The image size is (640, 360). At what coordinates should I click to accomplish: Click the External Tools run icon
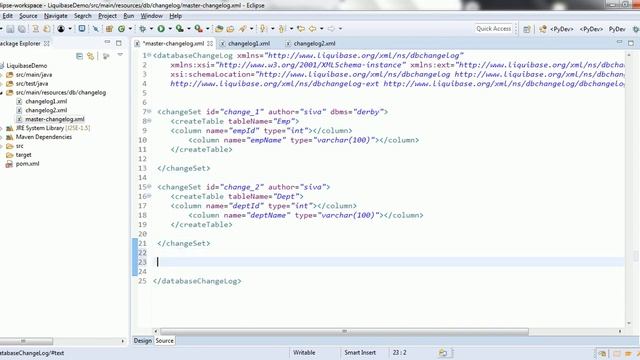point(198,29)
